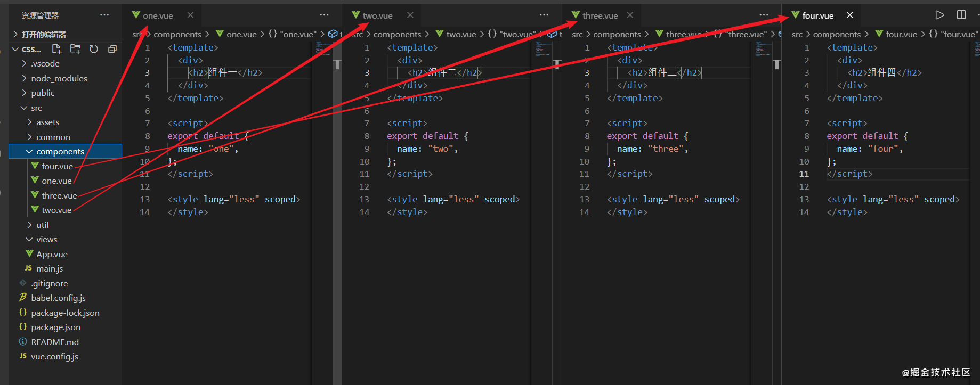Close the three.vue tab
The width and height of the screenshot is (980, 385).
tap(630, 15)
